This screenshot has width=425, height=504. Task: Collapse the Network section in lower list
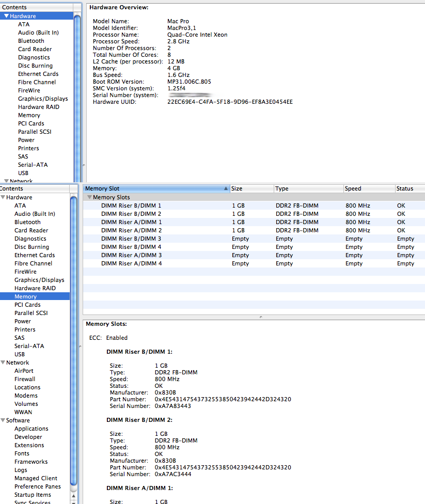(x=3, y=363)
